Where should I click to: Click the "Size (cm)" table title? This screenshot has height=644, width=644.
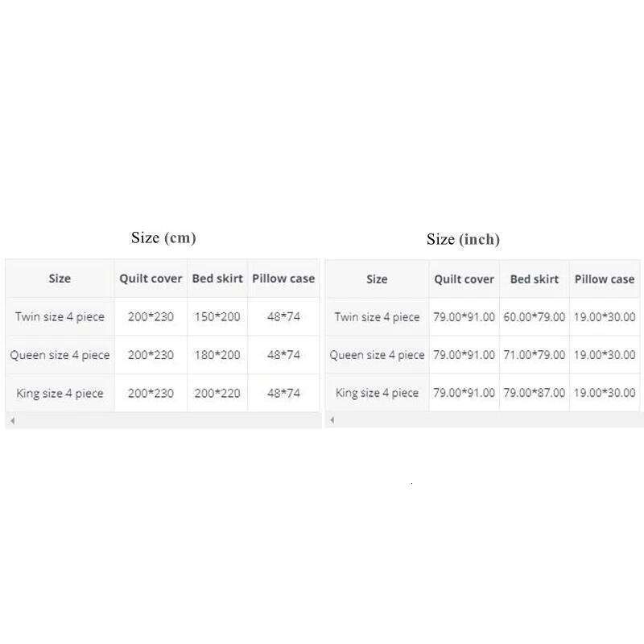(163, 237)
